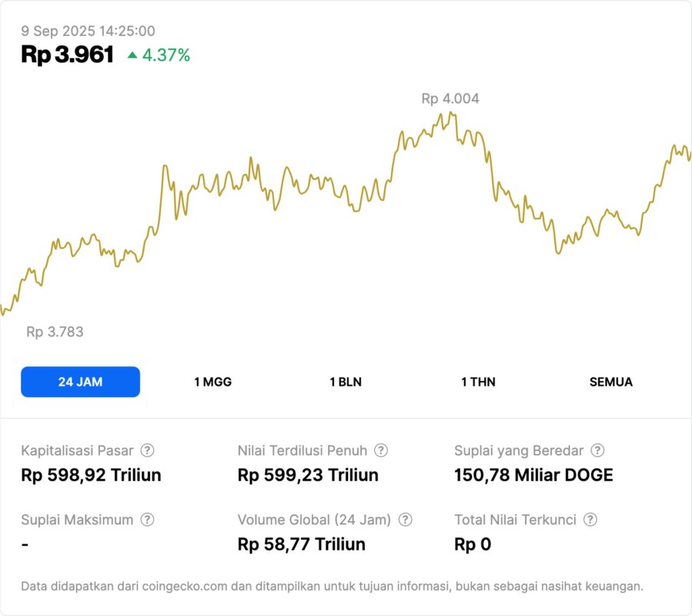The width and height of the screenshot is (692, 616).
Task: Click the 4.37% change percentage
Action: point(166,55)
